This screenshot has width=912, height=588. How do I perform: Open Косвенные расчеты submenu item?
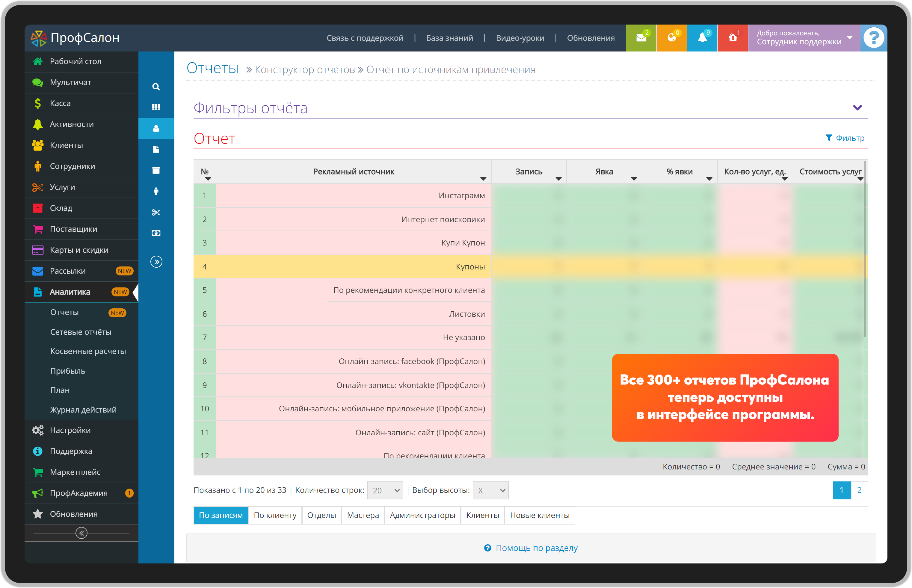point(88,351)
